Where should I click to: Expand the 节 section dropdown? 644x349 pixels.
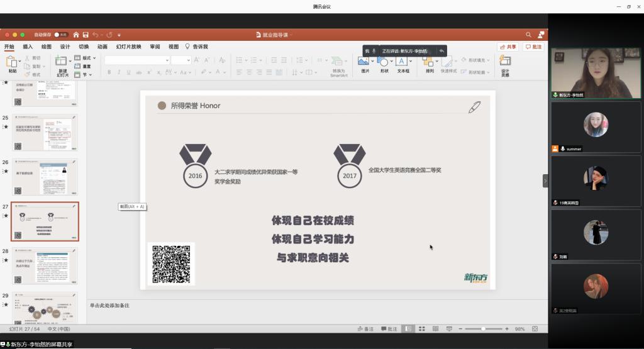[x=84, y=74]
